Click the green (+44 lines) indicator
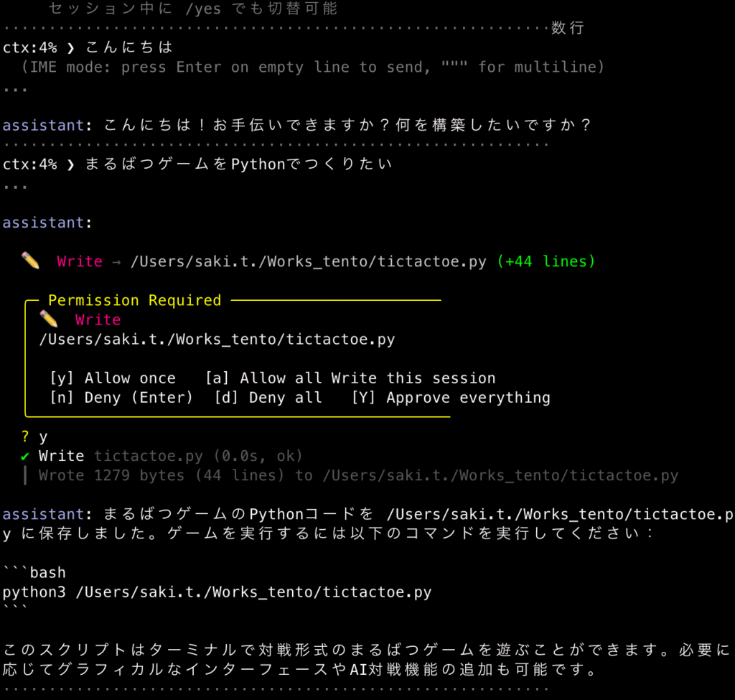Screen dimensions: 735x700 click(x=546, y=262)
